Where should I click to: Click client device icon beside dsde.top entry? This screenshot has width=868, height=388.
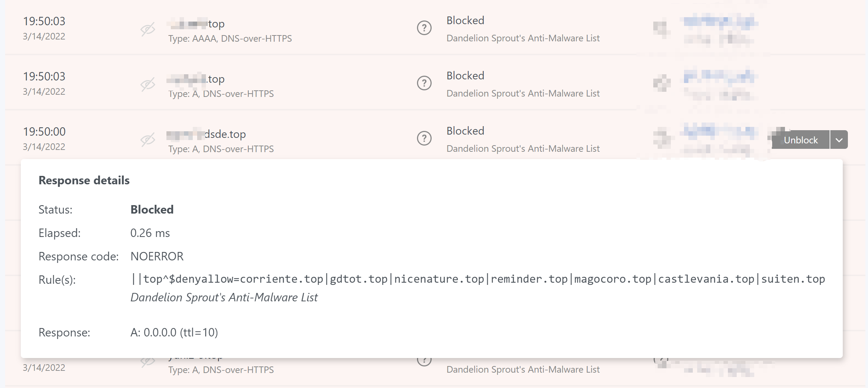point(662,138)
